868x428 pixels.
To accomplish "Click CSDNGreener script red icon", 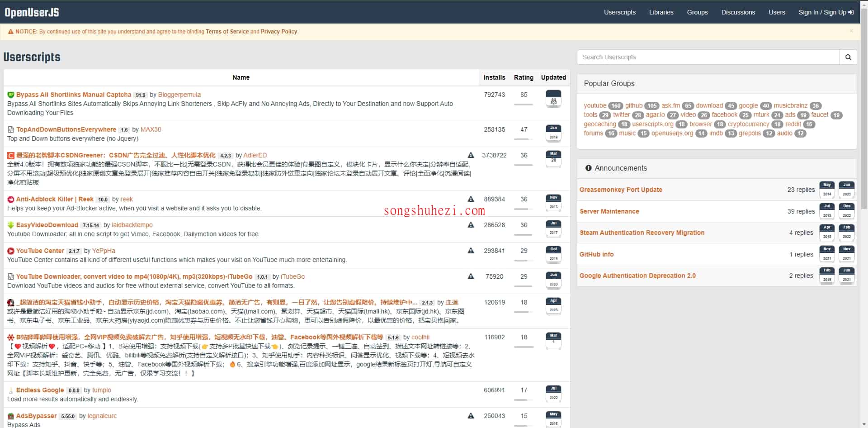I will pyautogui.click(x=11, y=155).
